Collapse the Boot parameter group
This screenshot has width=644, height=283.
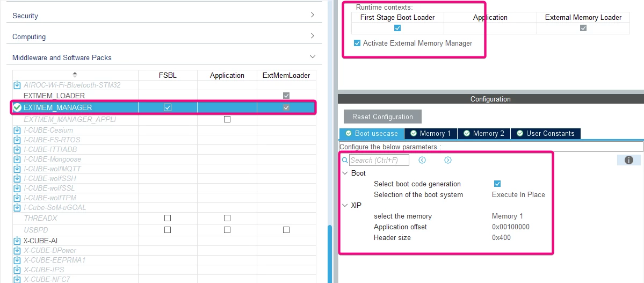345,173
